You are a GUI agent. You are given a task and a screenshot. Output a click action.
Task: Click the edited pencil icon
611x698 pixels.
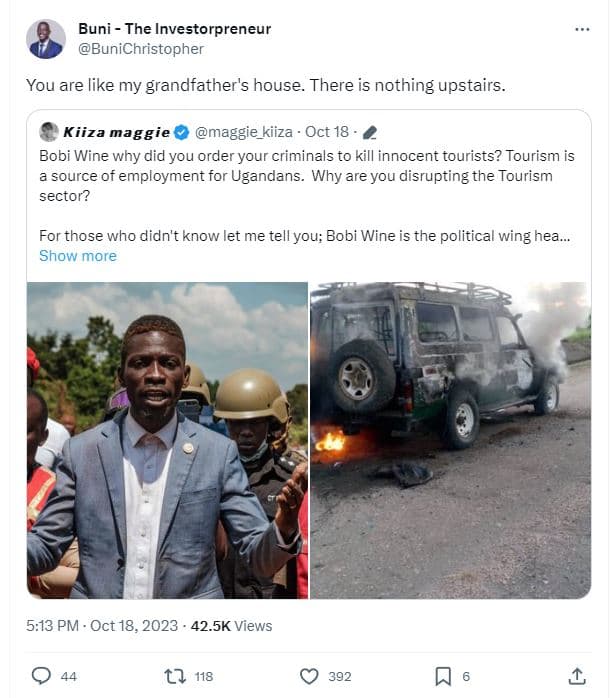pyautogui.click(x=369, y=132)
